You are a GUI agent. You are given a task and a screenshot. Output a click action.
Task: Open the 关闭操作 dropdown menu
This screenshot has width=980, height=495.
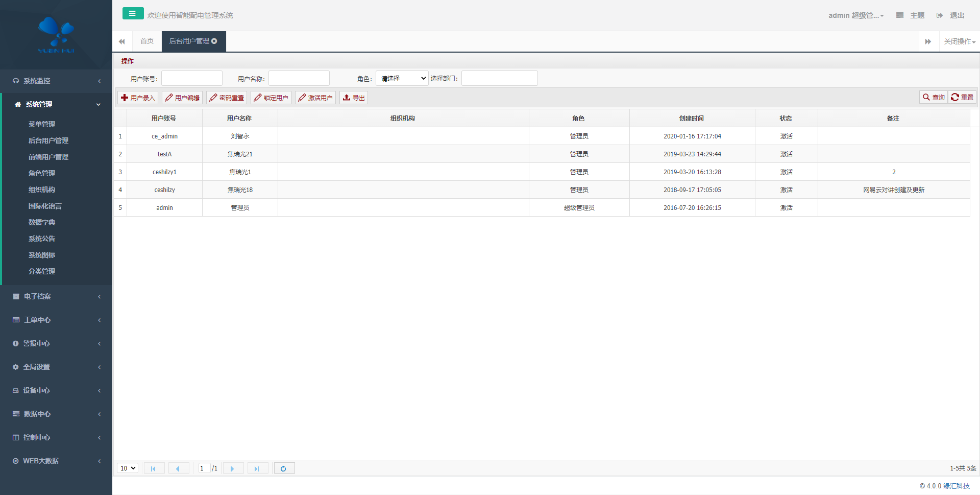[959, 41]
